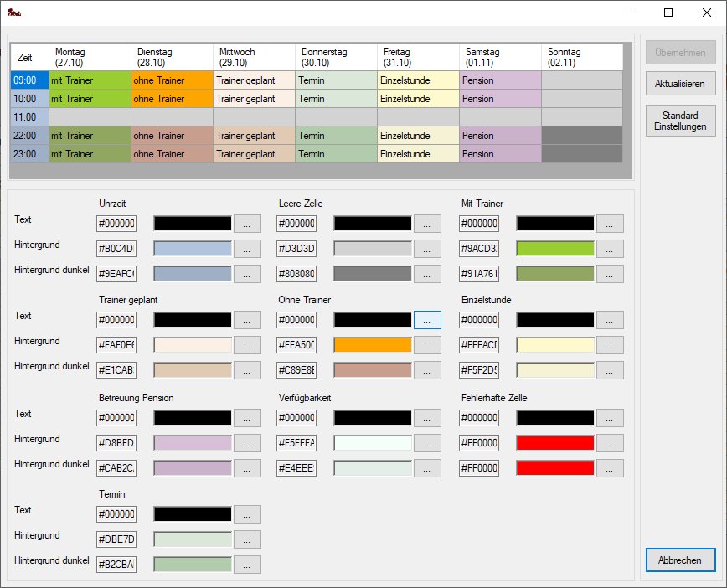Click the green Mit Trainer Hintergrund swatch
This screenshot has height=588, width=727.
[x=555, y=249]
